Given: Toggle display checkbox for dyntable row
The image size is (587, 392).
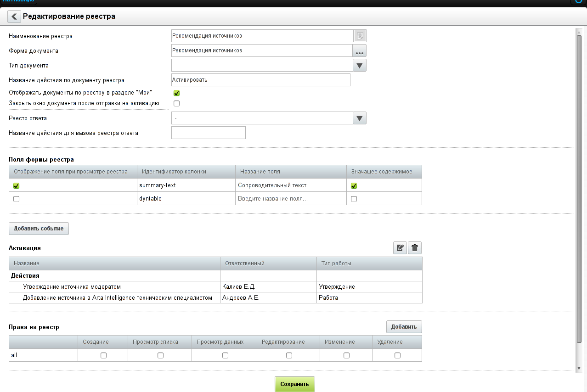Looking at the screenshot, I should (x=17, y=199).
